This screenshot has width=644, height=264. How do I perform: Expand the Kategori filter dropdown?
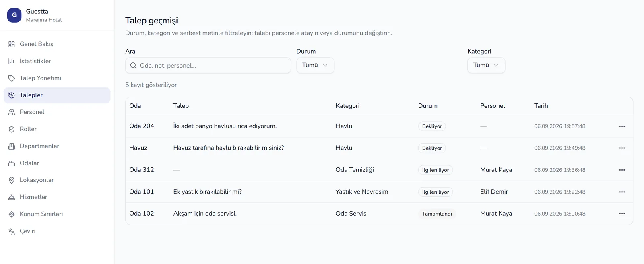point(486,65)
